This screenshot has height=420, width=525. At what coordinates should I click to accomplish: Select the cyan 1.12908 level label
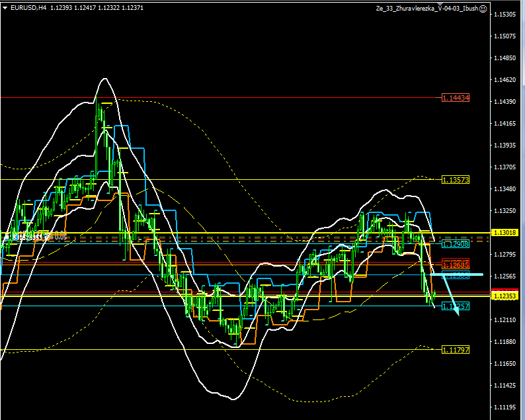click(x=456, y=244)
